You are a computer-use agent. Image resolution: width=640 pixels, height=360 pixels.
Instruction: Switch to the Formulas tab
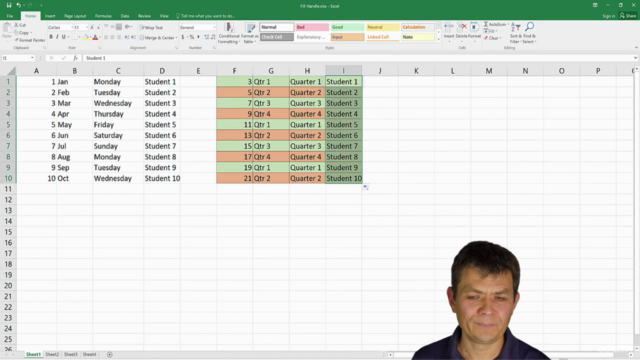click(103, 16)
